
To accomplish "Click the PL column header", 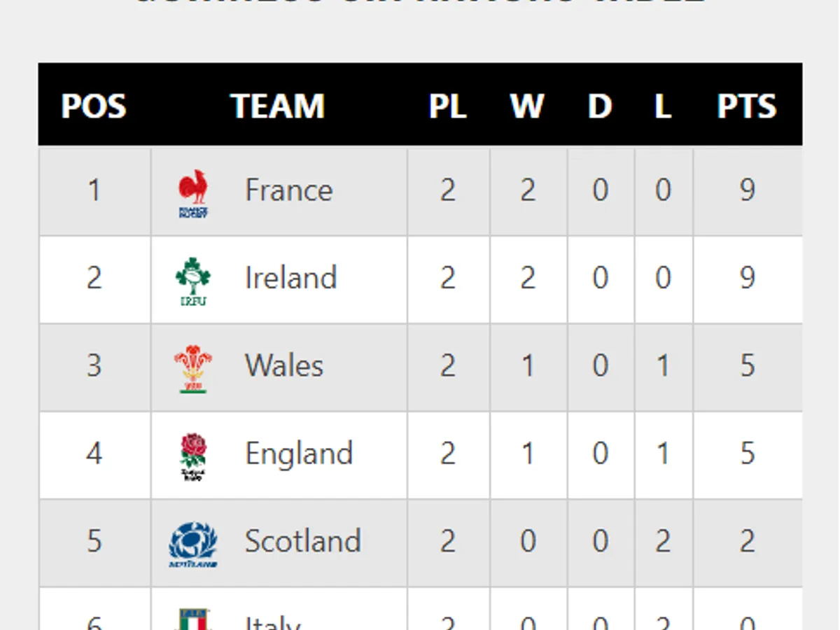I will (x=448, y=106).
